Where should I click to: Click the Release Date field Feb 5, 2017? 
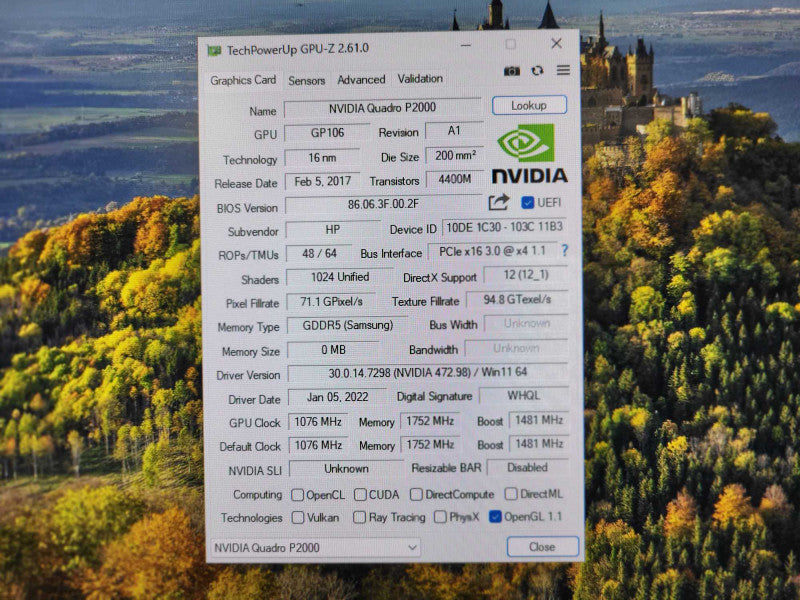pos(322,181)
